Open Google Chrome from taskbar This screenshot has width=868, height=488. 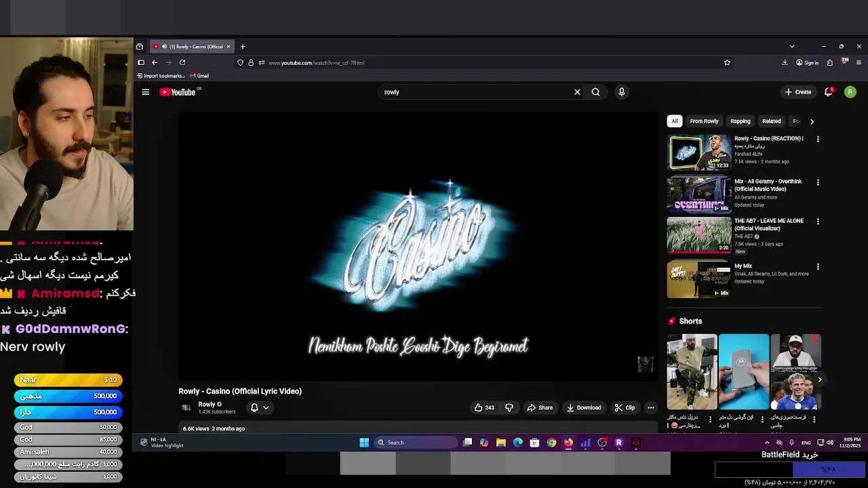(x=551, y=443)
